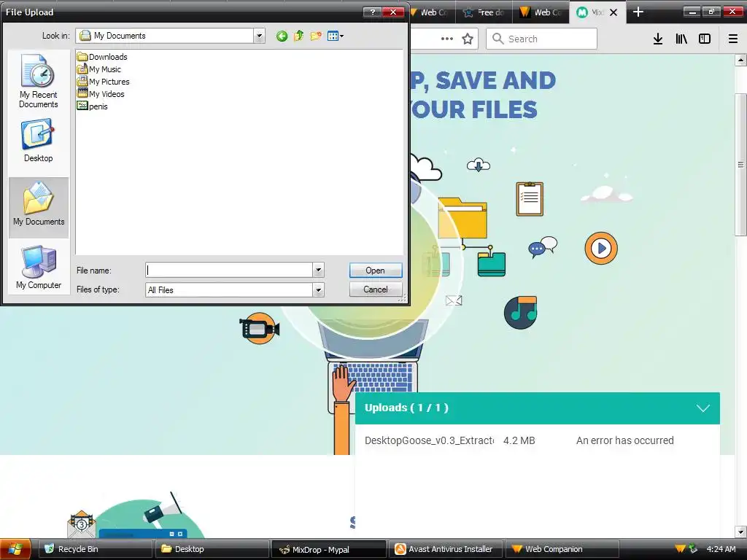Image resolution: width=747 pixels, height=560 pixels.
Task: Click the Web Companion tray icon
Action: [681, 549]
